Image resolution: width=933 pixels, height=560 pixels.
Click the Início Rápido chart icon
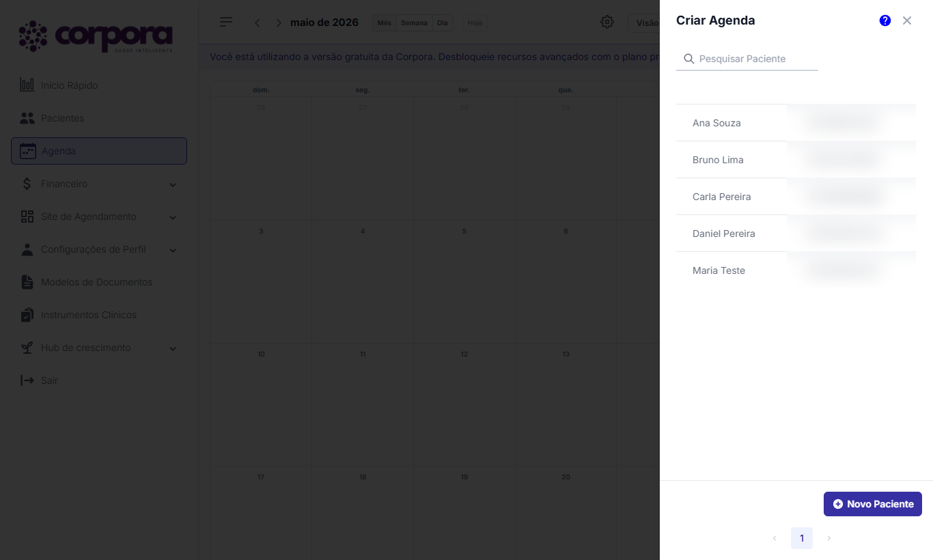coord(27,85)
